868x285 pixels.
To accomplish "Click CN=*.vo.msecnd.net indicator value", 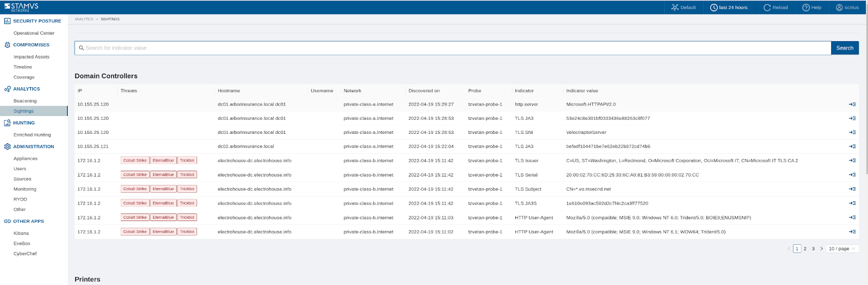I will [589, 189].
